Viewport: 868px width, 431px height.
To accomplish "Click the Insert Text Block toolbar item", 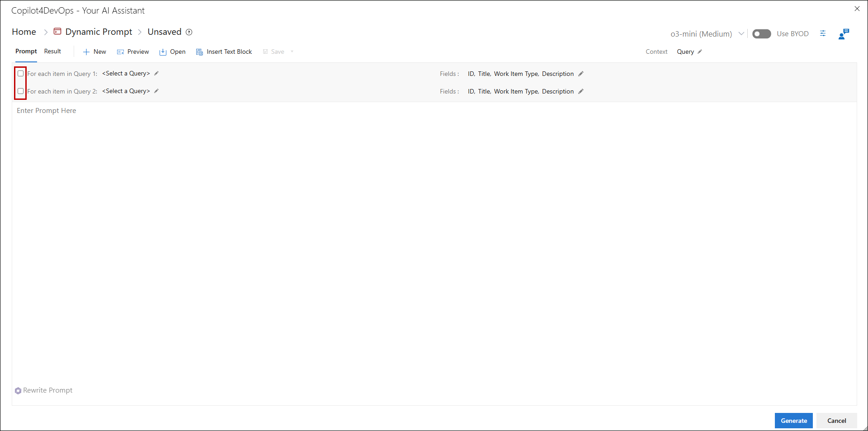I will pyautogui.click(x=224, y=52).
